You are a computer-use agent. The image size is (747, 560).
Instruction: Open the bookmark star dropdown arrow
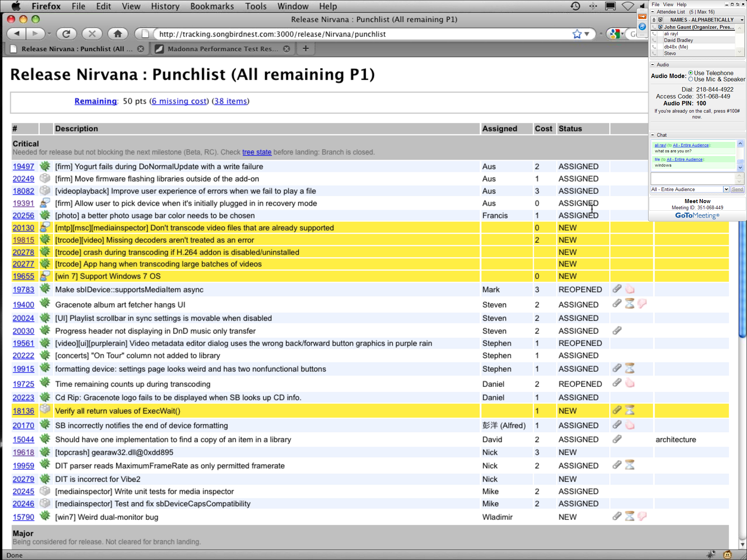click(587, 34)
